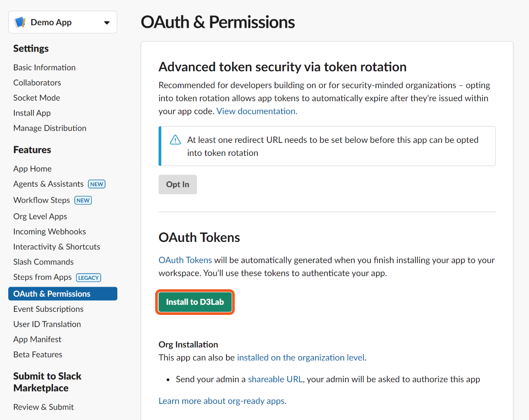Go to Collaborators in sidebar
This screenshot has width=529, height=420.
pyautogui.click(x=37, y=83)
